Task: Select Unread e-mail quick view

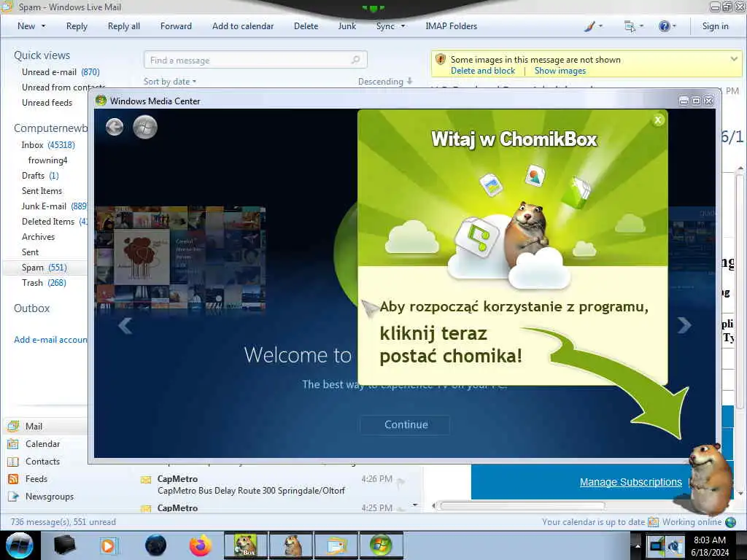Action: click(61, 72)
